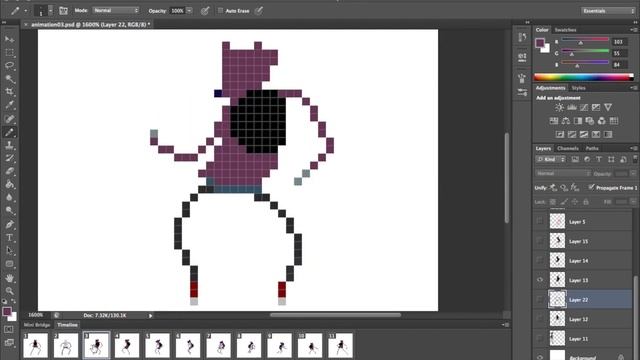Switch to the Channels tab
The width and height of the screenshot is (640, 360).
568,148
